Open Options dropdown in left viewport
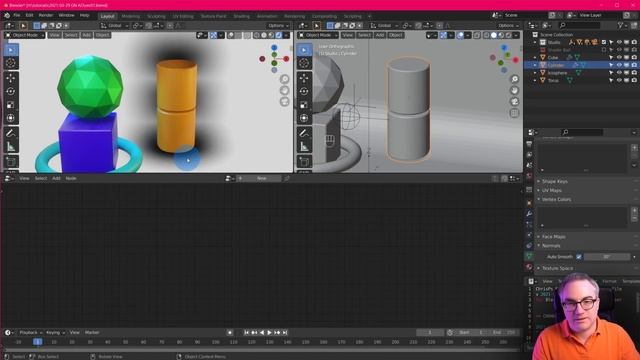Screen dimensions: 640x360 click(x=278, y=25)
